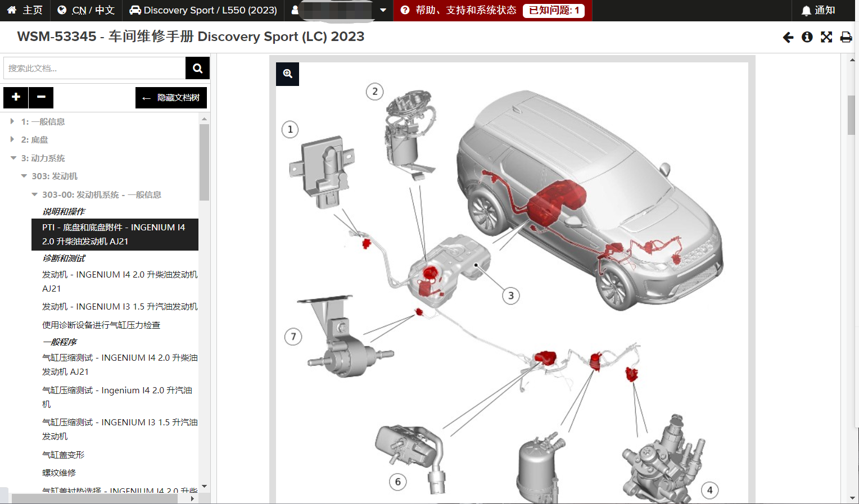
Task: Click the back arrow icon
Action: tap(788, 37)
